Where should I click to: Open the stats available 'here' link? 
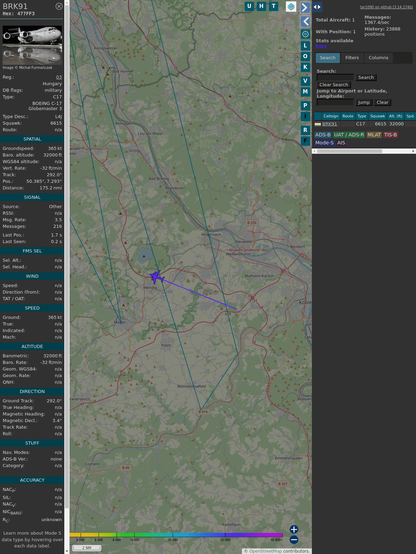pos(321,46)
